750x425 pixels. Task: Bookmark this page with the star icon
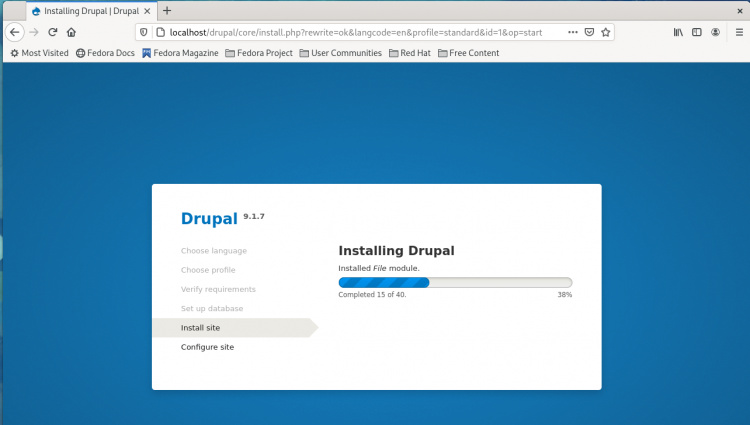pyautogui.click(x=606, y=32)
